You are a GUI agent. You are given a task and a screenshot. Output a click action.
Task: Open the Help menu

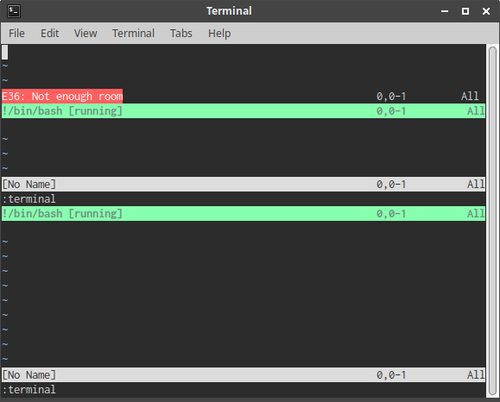pyautogui.click(x=219, y=33)
